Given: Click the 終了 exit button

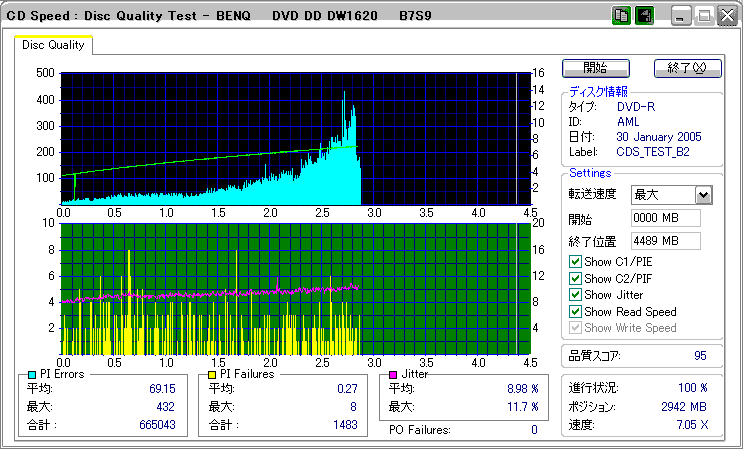Looking at the screenshot, I should pos(688,68).
